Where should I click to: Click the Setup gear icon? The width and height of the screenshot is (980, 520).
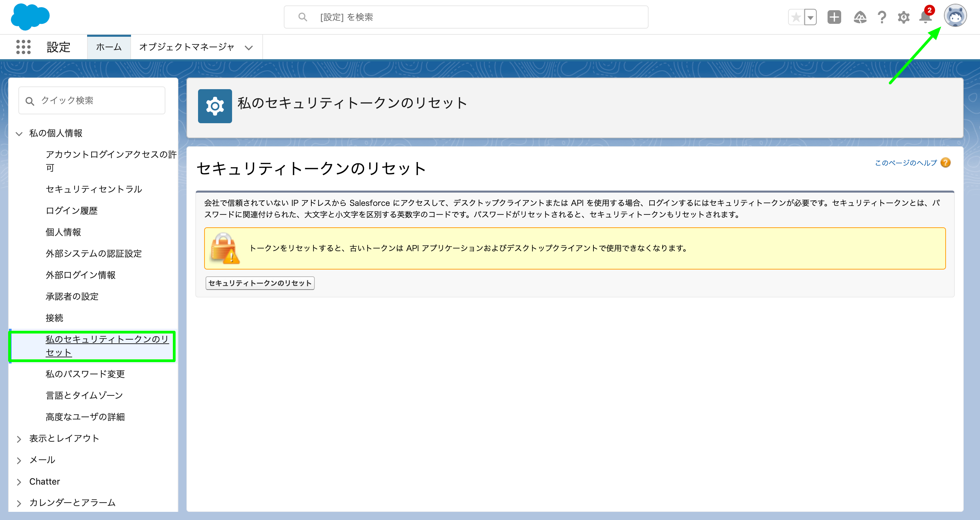coord(903,17)
